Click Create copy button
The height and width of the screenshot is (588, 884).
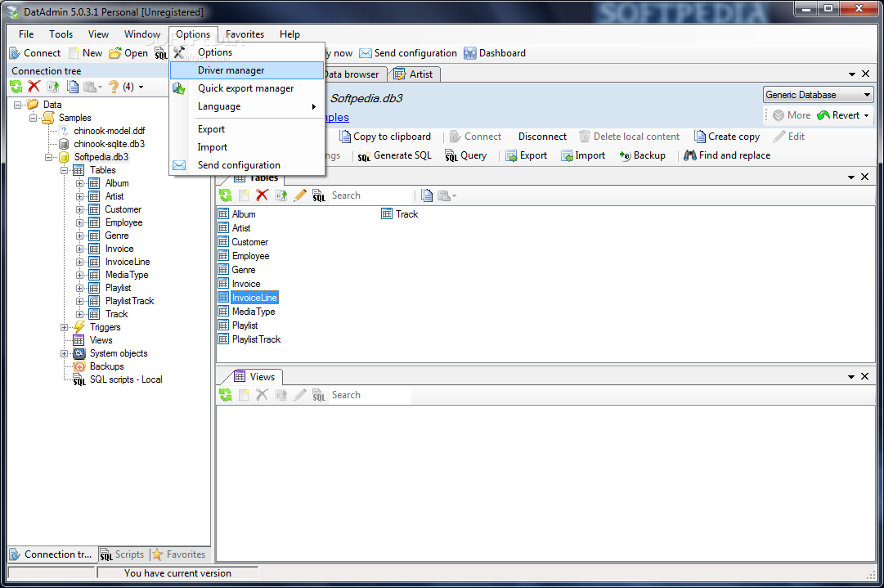pos(727,137)
